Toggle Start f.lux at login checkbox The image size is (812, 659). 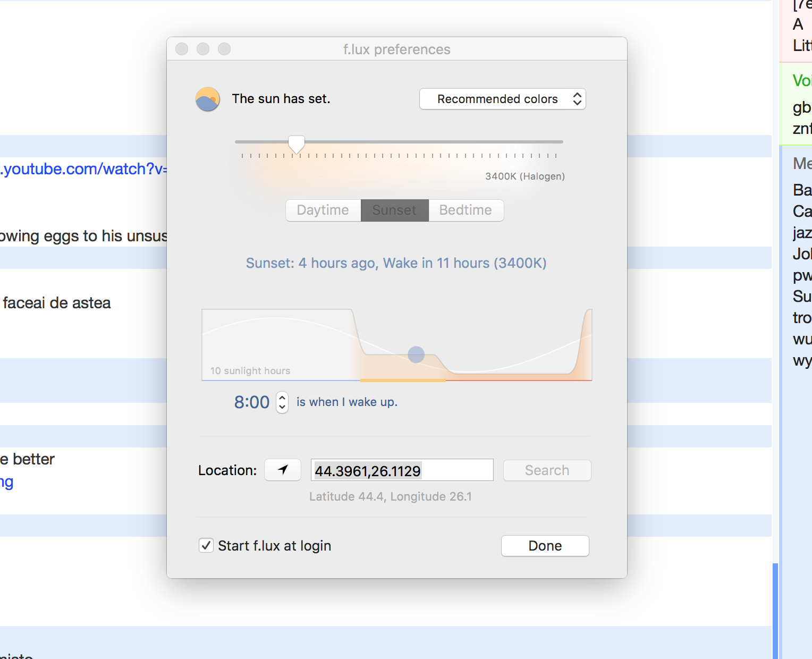coord(206,545)
